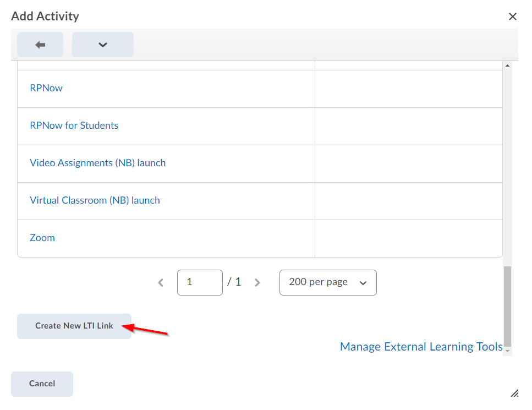Click the dialog resize handle

point(514,393)
